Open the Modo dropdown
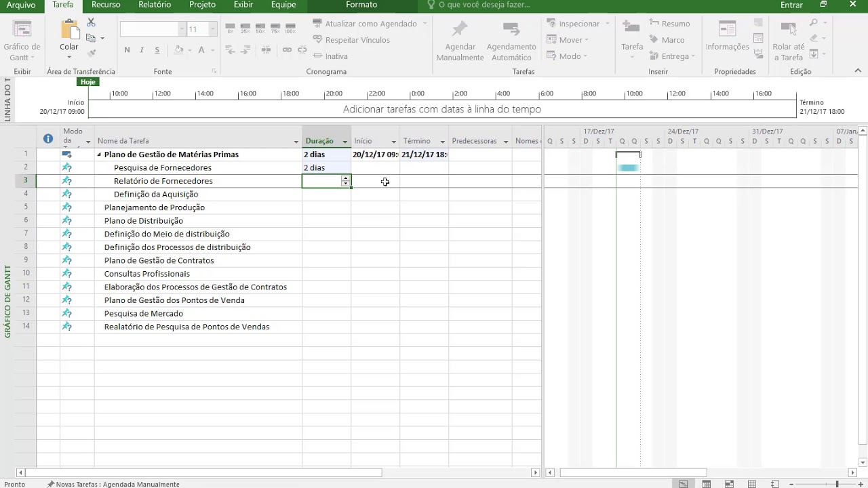 point(568,56)
